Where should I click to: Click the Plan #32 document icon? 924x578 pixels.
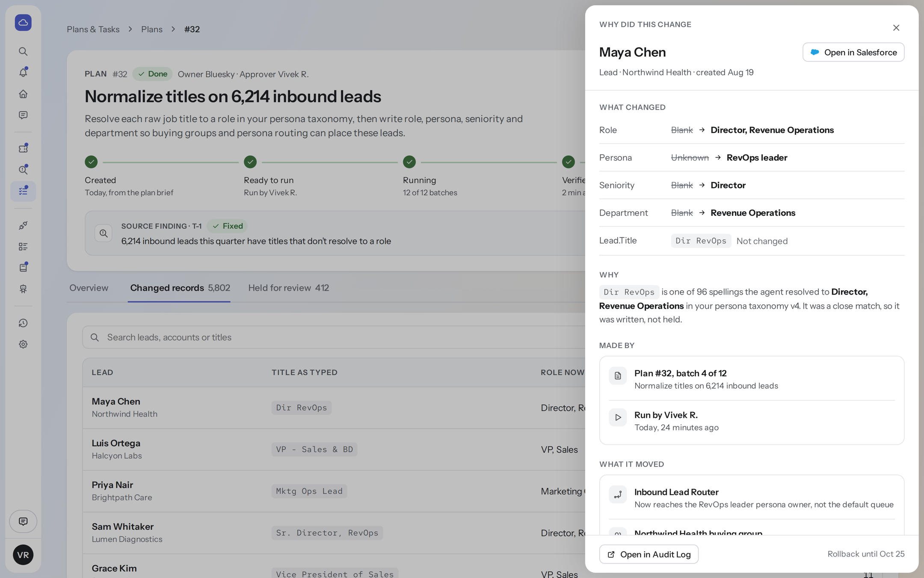pyautogui.click(x=618, y=376)
